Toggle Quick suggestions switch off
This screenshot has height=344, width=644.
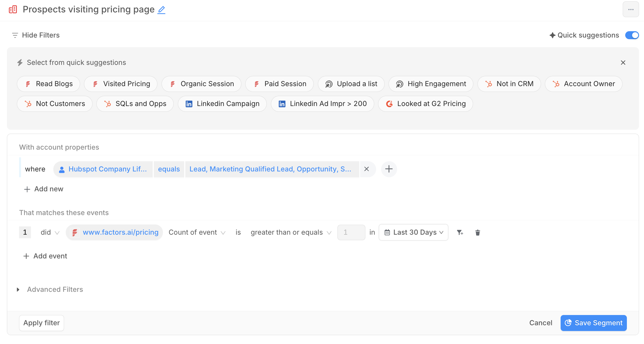[632, 35]
